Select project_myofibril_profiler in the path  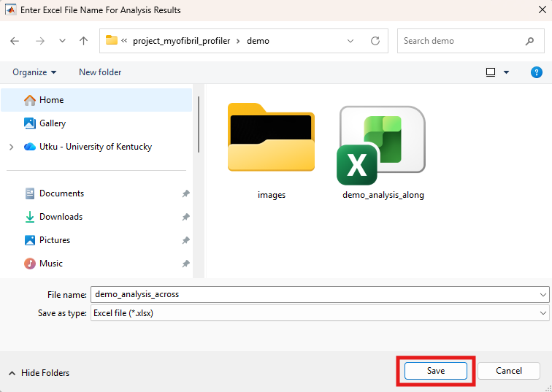181,41
